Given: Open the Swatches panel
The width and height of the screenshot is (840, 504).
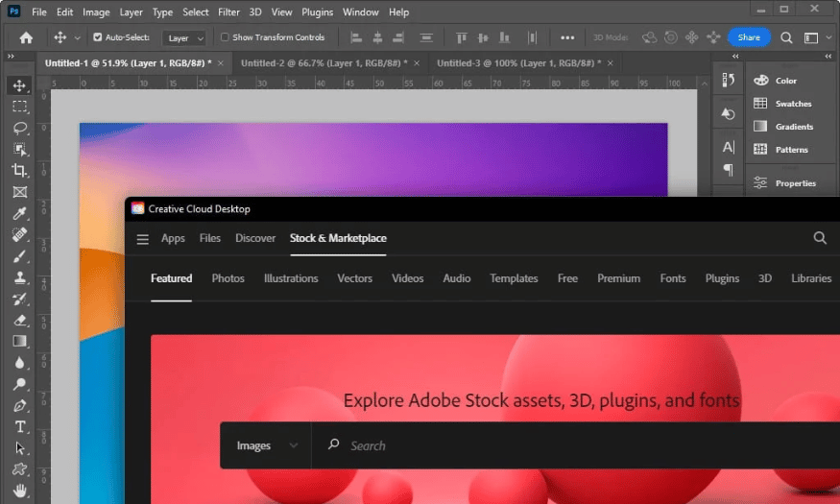Looking at the screenshot, I should 793,104.
